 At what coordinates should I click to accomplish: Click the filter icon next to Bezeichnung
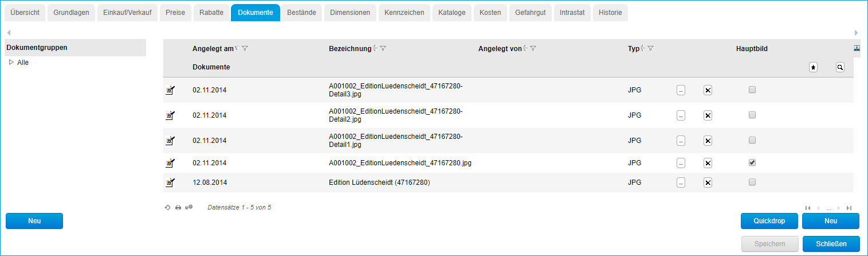coord(383,49)
